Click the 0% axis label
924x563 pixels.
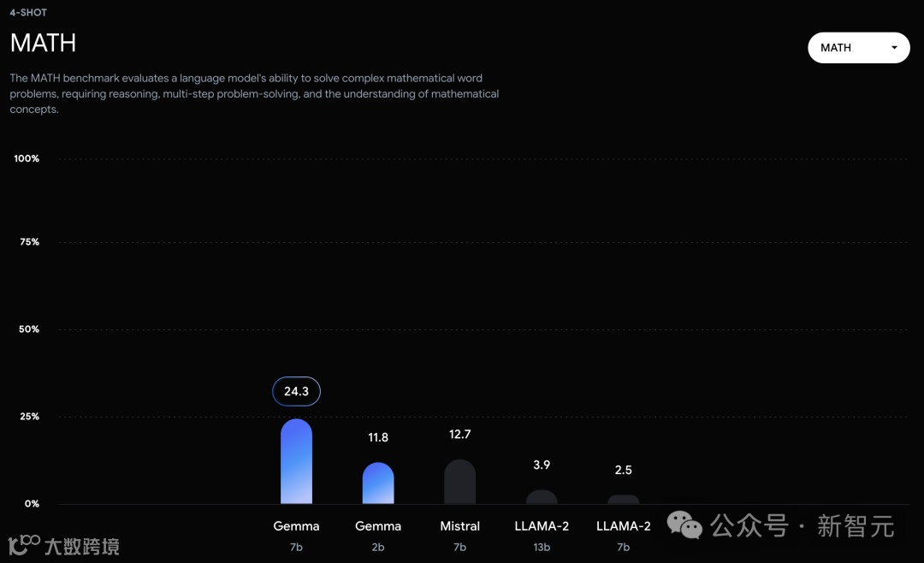[x=32, y=503]
